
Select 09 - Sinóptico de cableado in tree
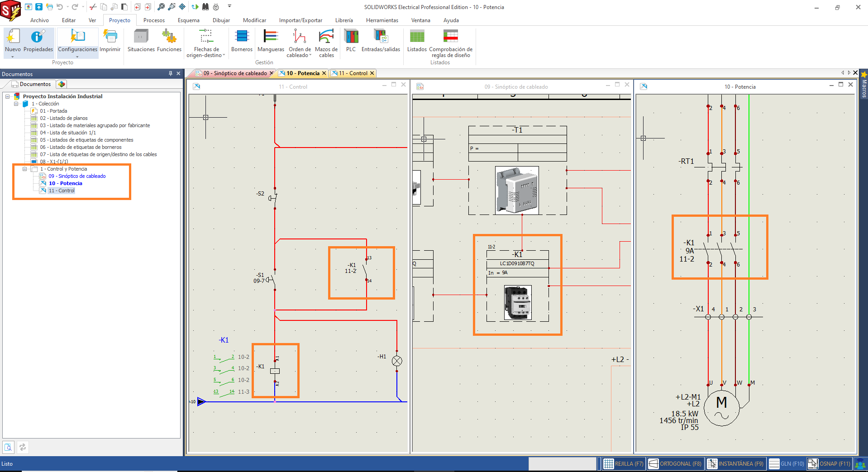coord(77,176)
